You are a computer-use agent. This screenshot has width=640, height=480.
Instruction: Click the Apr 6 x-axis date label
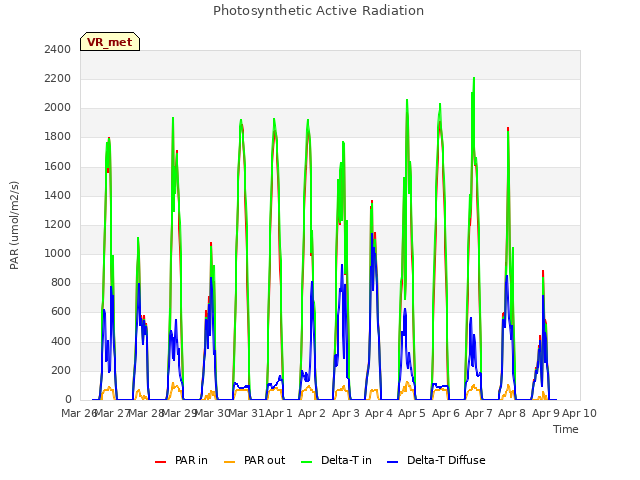[x=446, y=413]
